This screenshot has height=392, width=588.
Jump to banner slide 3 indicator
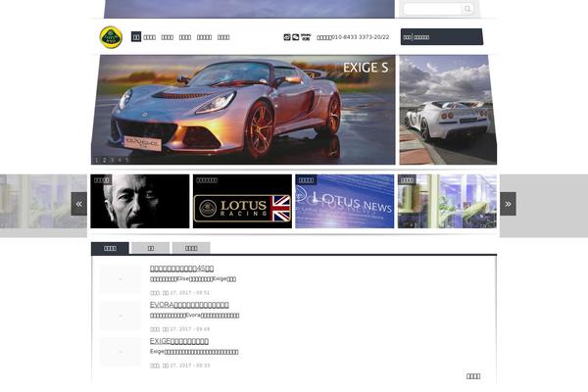coord(112,160)
